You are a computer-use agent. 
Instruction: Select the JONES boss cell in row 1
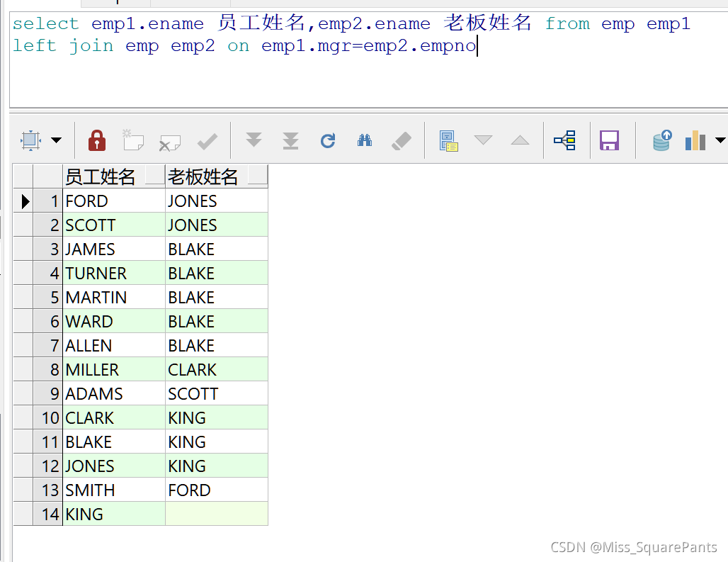(217, 201)
